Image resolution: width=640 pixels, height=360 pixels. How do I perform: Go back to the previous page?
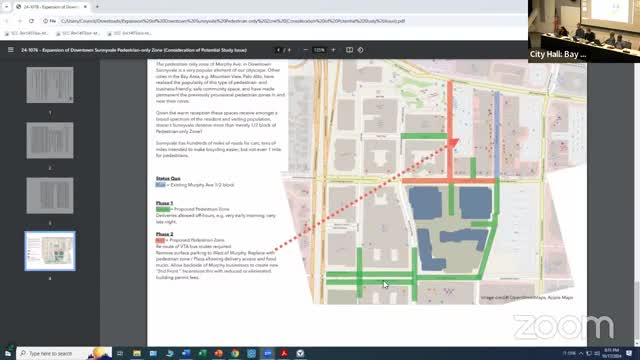[x=7, y=20]
